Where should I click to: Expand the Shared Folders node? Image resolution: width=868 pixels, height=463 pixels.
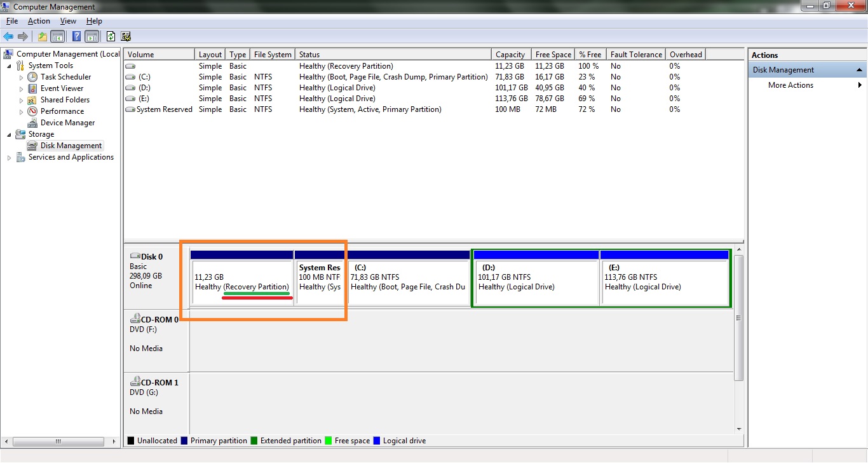21,100
